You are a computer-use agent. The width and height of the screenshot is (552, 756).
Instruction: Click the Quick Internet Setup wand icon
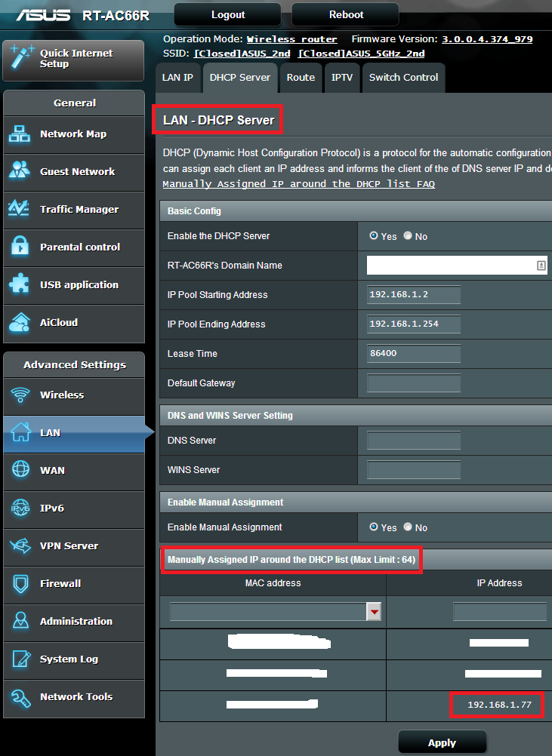(21, 59)
